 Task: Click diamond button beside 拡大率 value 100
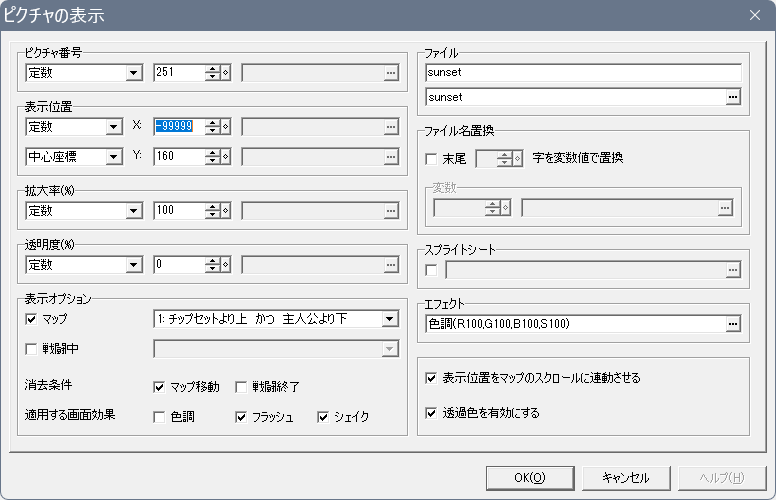click(226, 211)
